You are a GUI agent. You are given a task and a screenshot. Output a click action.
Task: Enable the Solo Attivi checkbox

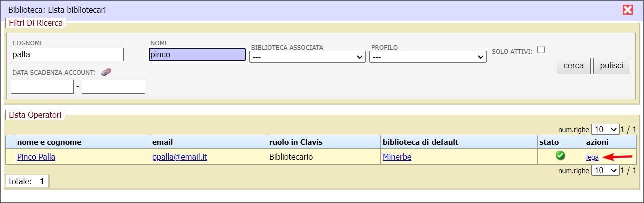(541, 50)
